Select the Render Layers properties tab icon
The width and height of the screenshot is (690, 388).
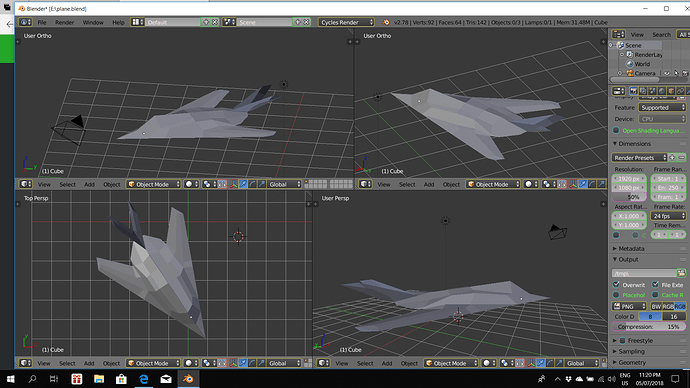(643, 91)
